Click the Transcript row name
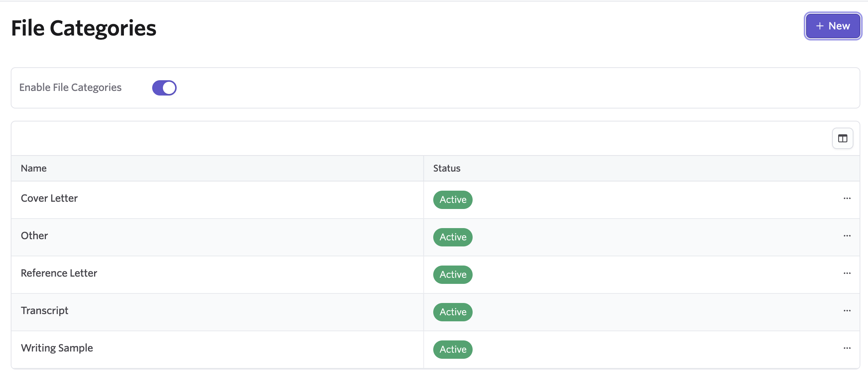 point(44,311)
